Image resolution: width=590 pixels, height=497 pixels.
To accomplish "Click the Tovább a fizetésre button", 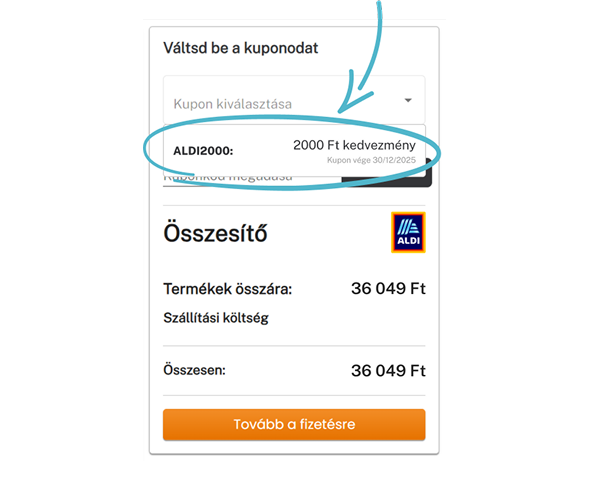I will tap(294, 424).
